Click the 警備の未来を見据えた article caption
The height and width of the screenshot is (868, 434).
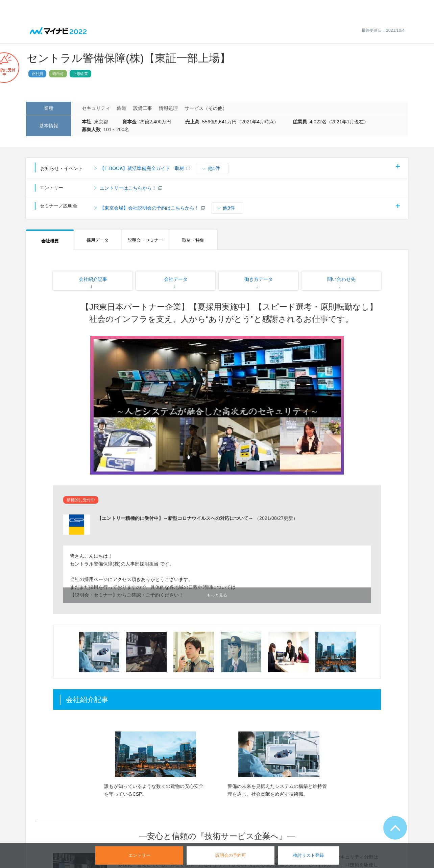tap(277, 790)
